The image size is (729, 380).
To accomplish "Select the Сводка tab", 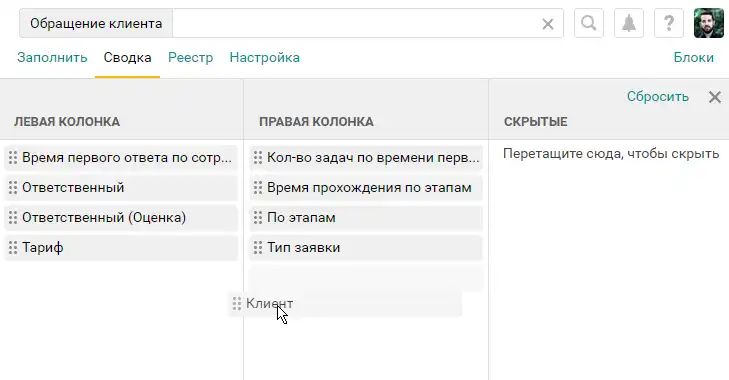I will (127, 58).
